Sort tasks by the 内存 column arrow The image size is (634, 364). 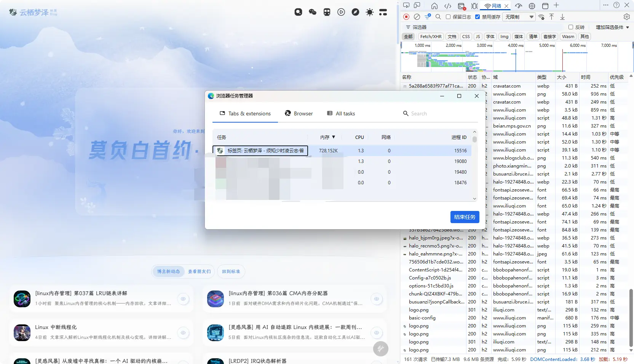tap(334, 137)
